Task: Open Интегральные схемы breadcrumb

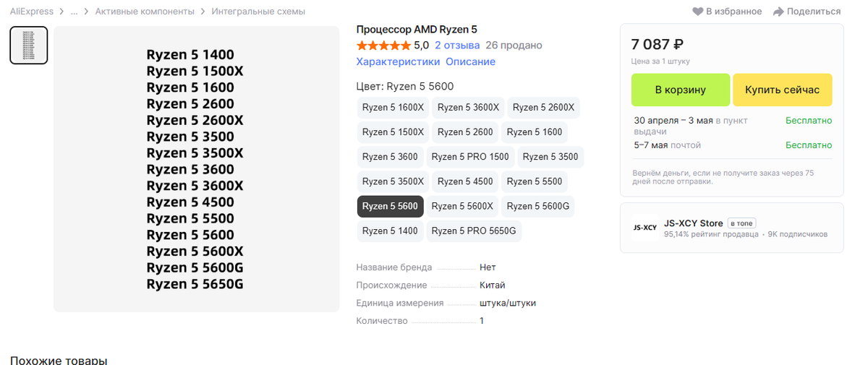Action: (258, 12)
